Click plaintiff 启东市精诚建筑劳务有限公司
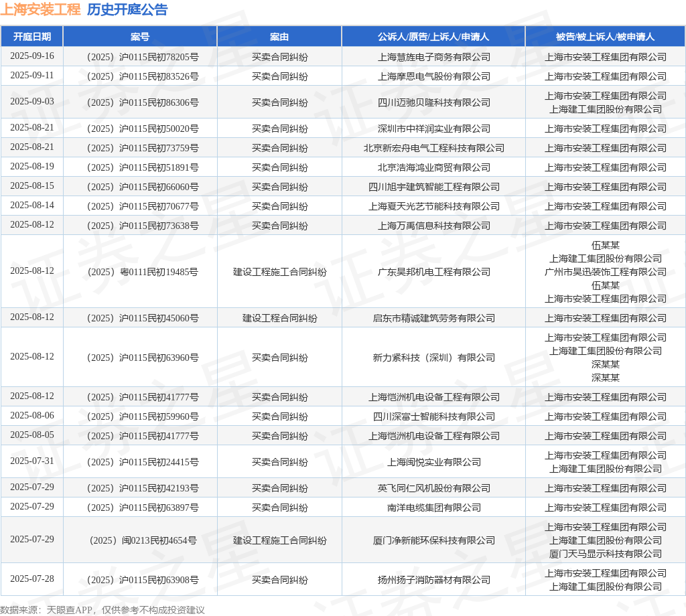 433,318
